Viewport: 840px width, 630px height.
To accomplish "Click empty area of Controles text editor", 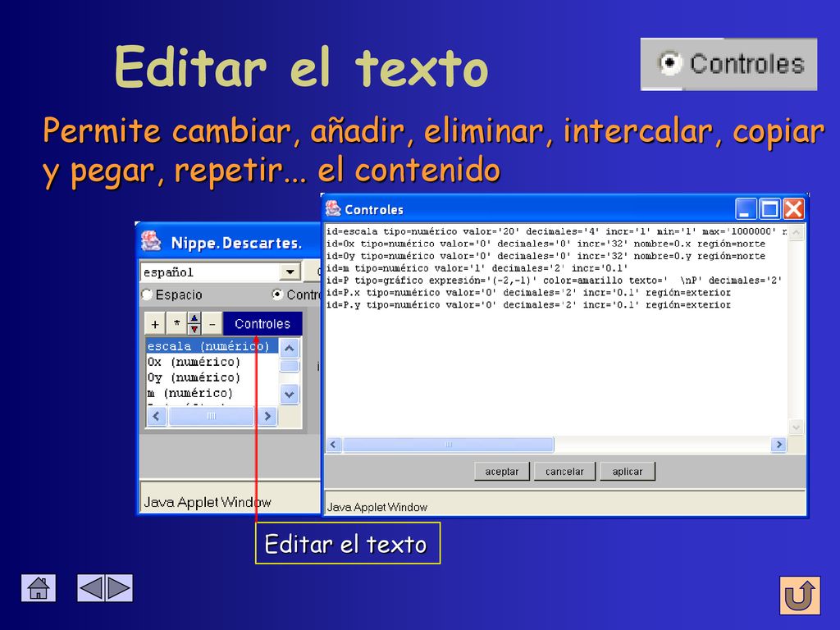I will point(556,375).
